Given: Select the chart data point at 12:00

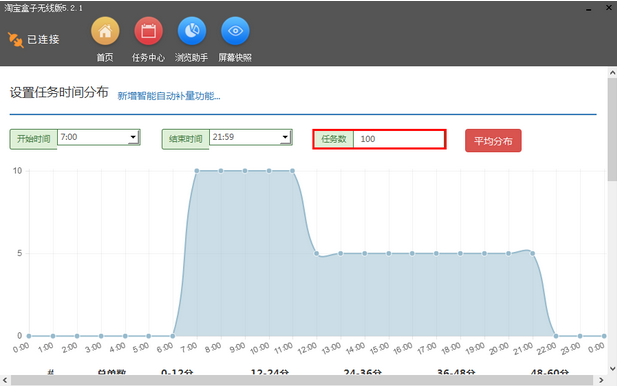Looking at the screenshot, I should [x=316, y=254].
